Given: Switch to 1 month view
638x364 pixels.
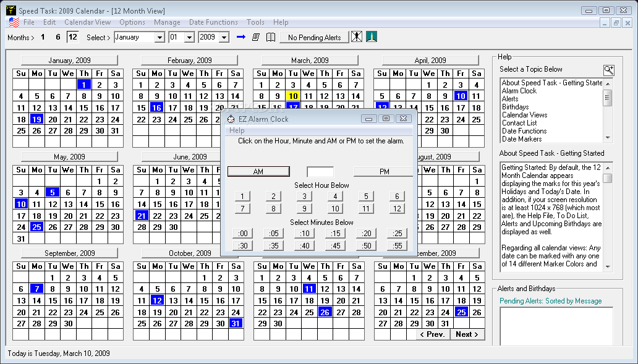Looking at the screenshot, I should [x=43, y=37].
